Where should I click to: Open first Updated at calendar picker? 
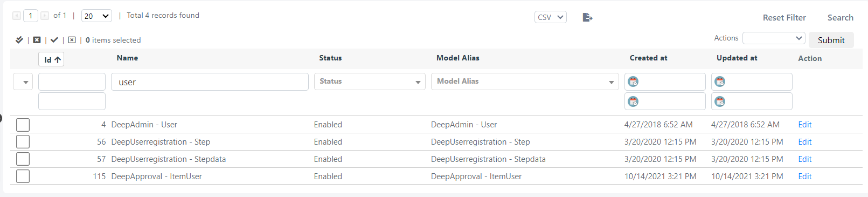720,81
